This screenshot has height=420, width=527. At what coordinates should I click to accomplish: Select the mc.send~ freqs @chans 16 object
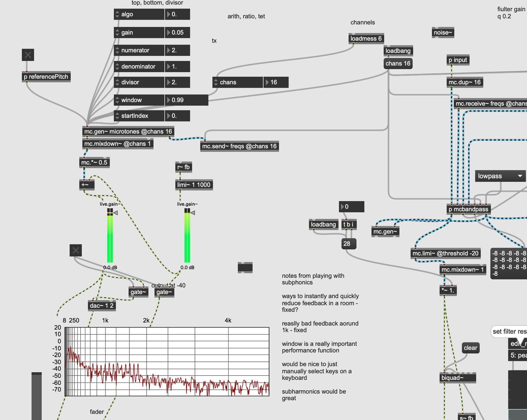pyautogui.click(x=239, y=146)
